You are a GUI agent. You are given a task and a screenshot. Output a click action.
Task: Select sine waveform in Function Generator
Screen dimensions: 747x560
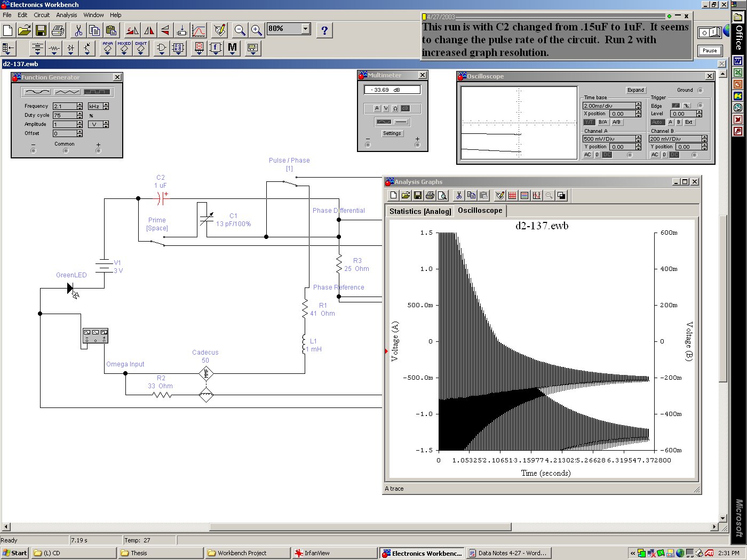click(x=37, y=92)
